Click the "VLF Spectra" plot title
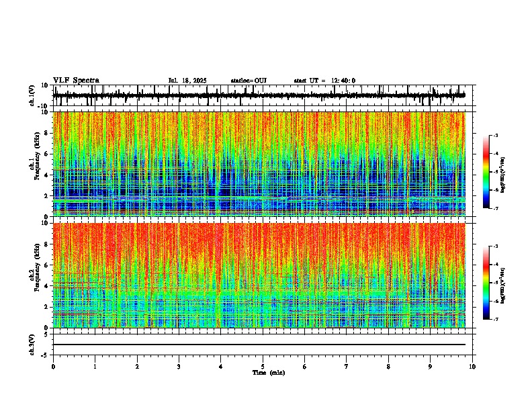532x411 pixels. [76, 81]
